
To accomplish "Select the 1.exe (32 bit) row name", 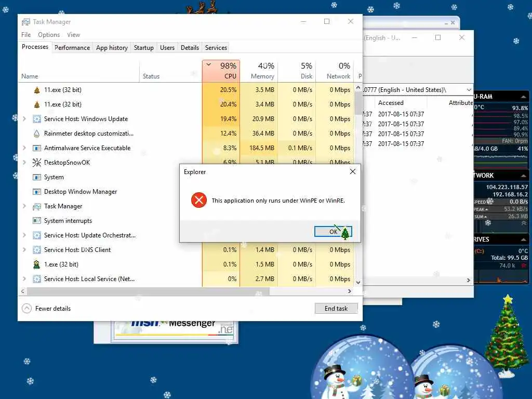I will point(61,264).
